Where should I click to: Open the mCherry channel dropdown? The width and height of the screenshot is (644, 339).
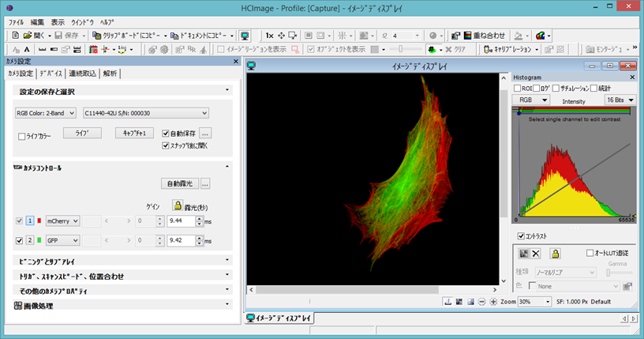[x=62, y=220]
